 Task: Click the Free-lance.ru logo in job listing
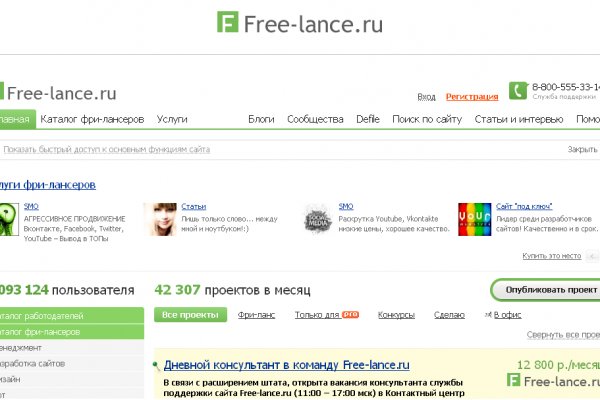pyautogui.click(x=553, y=380)
